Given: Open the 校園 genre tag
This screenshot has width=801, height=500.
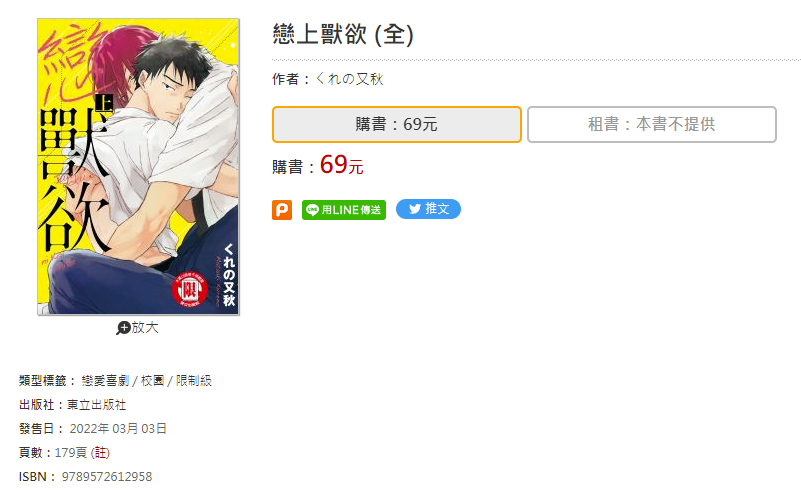Looking at the screenshot, I should (x=153, y=380).
